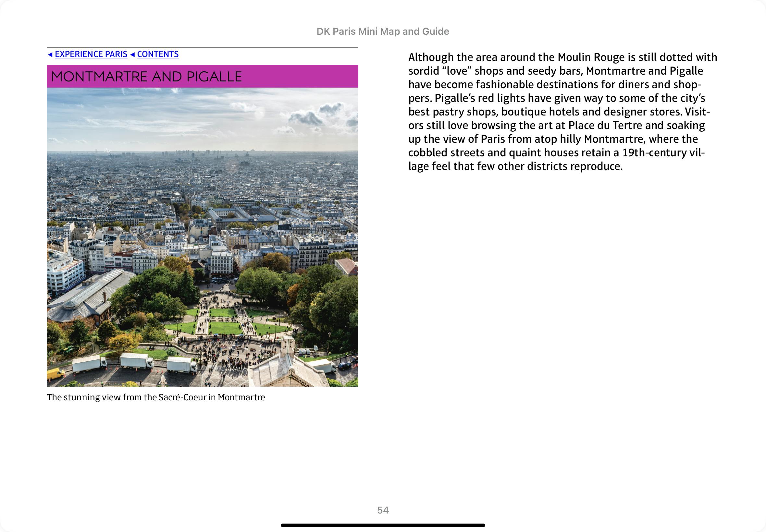Image resolution: width=766 pixels, height=532 pixels.
Task: Tap the white trucks parked in the photo
Action: pyautogui.click(x=137, y=361)
